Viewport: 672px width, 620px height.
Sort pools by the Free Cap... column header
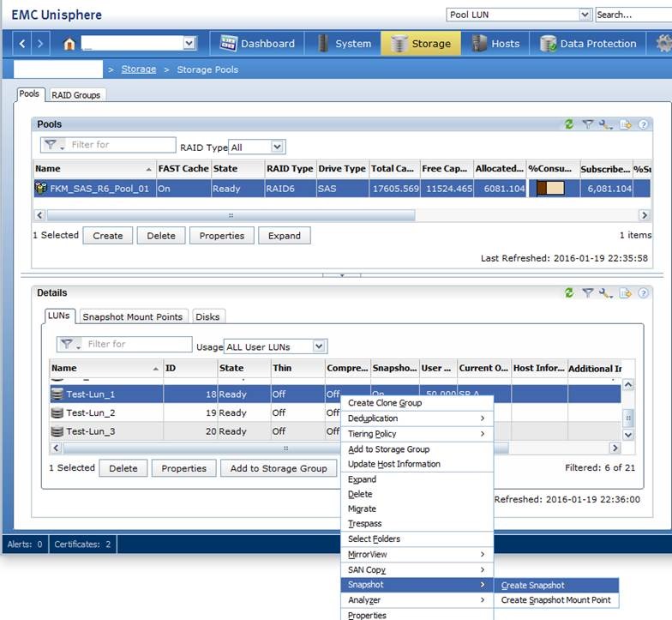447,168
